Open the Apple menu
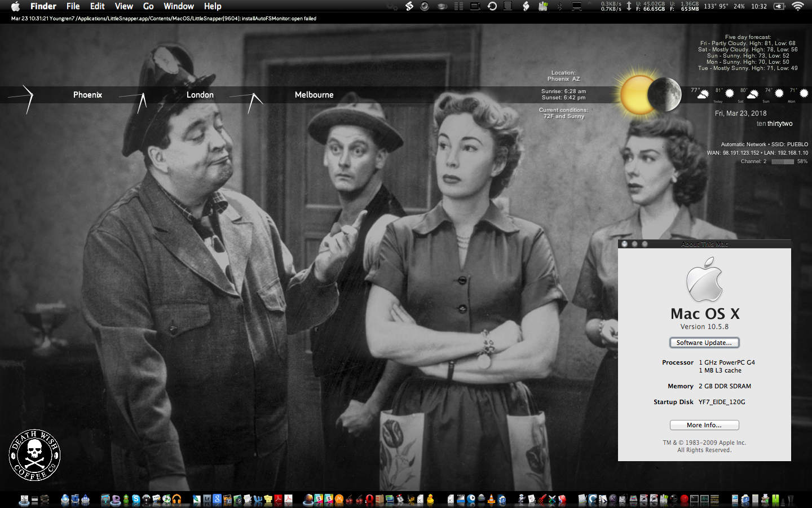 (15, 6)
